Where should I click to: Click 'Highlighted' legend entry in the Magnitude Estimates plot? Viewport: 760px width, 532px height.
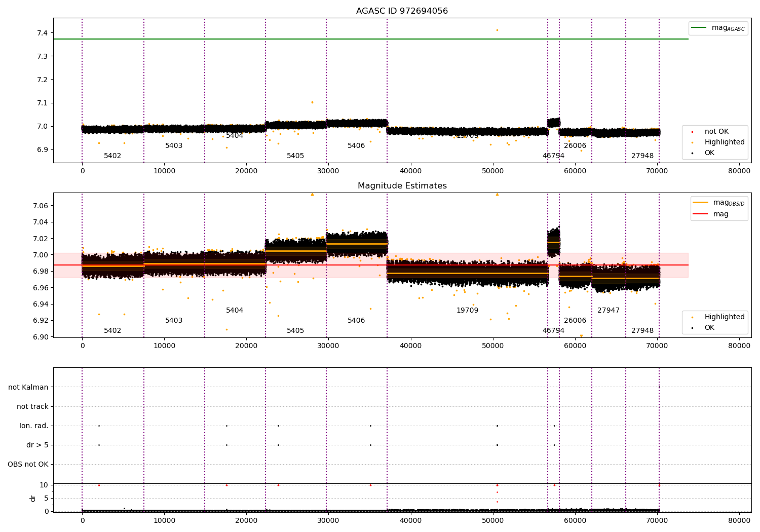pyautogui.click(x=718, y=317)
